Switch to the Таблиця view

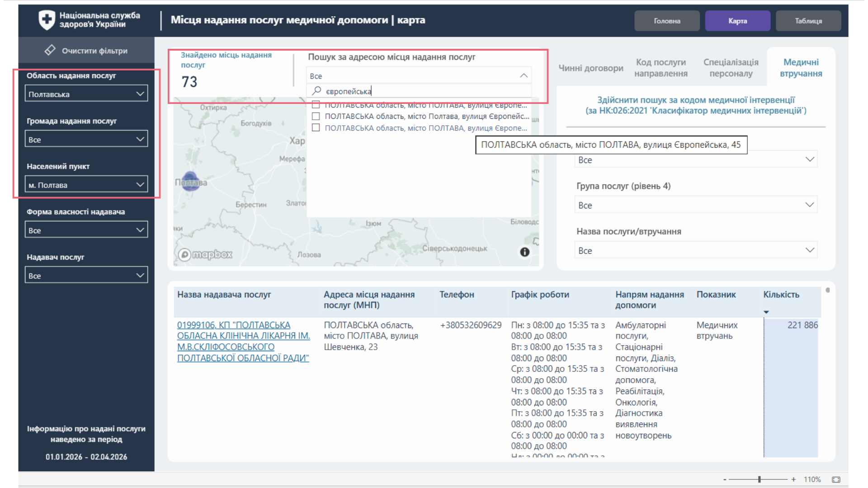coord(808,21)
